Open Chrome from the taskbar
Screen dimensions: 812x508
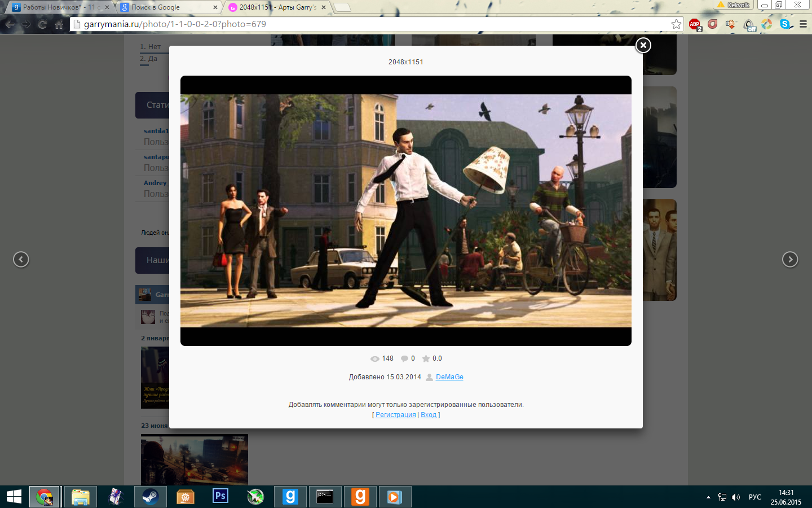44,497
